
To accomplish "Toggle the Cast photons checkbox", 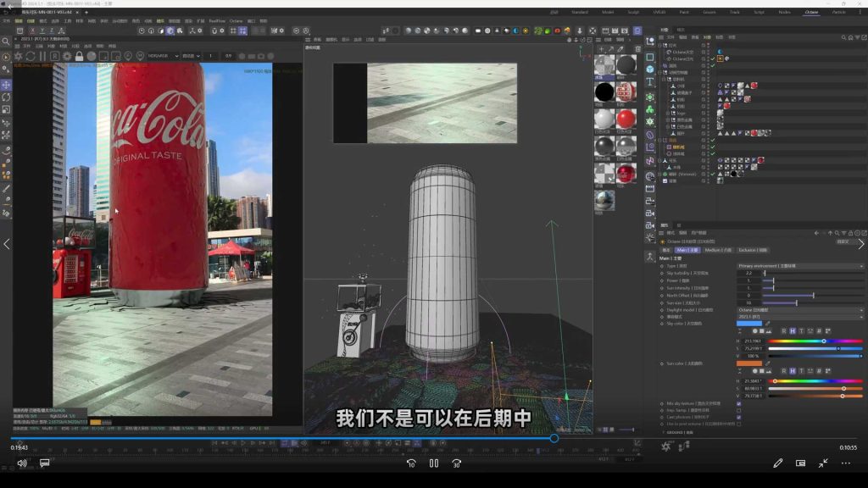I will pos(738,416).
